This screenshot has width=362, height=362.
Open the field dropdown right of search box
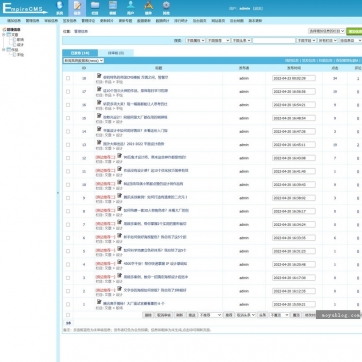click(306, 40)
